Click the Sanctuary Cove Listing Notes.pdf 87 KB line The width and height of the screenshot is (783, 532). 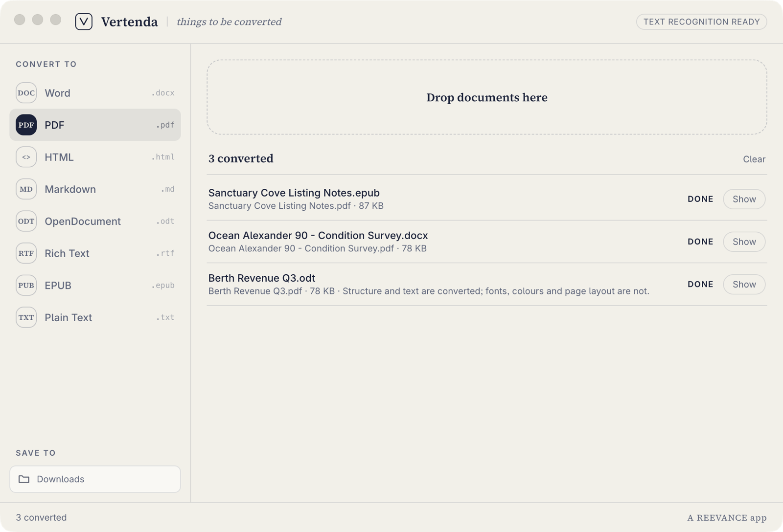coord(296,206)
